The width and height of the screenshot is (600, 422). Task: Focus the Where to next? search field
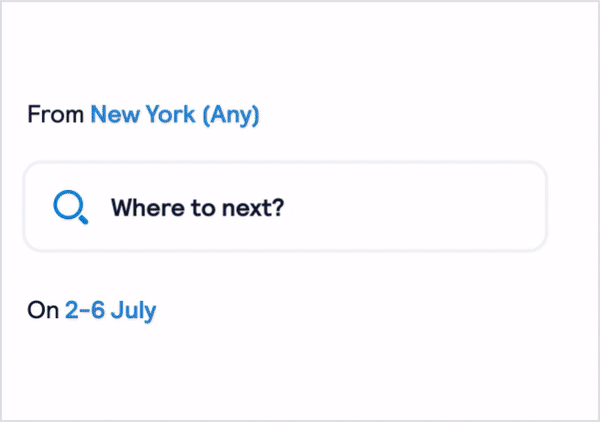pos(285,207)
